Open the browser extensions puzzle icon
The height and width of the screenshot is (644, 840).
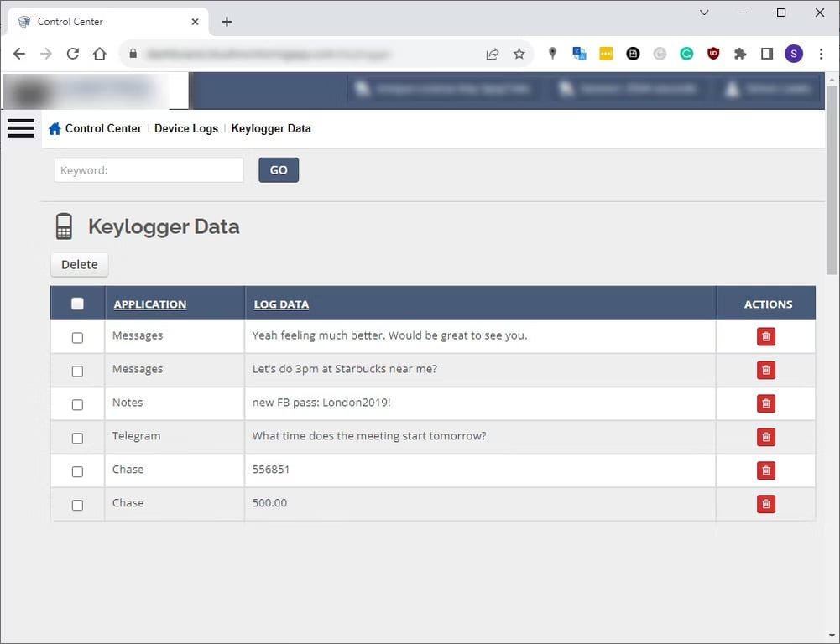point(739,54)
